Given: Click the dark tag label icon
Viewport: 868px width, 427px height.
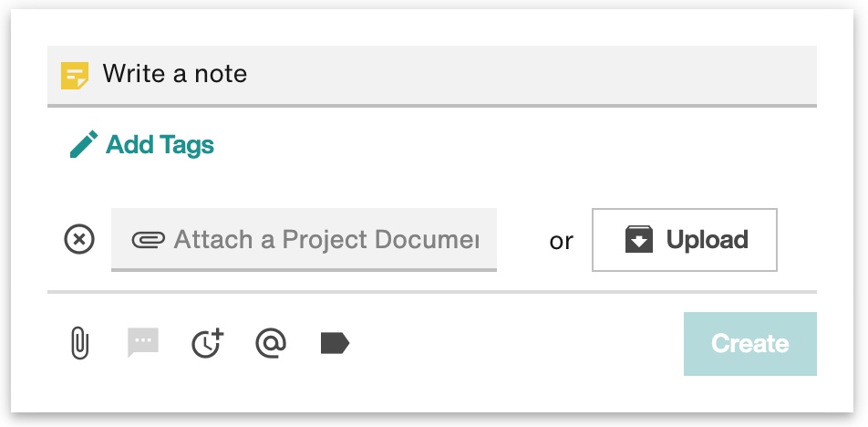Looking at the screenshot, I should point(335,343).
